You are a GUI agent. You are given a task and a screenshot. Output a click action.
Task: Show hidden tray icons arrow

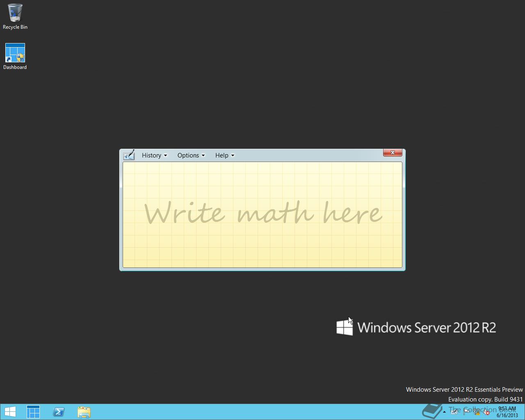[x=444, y=412]
